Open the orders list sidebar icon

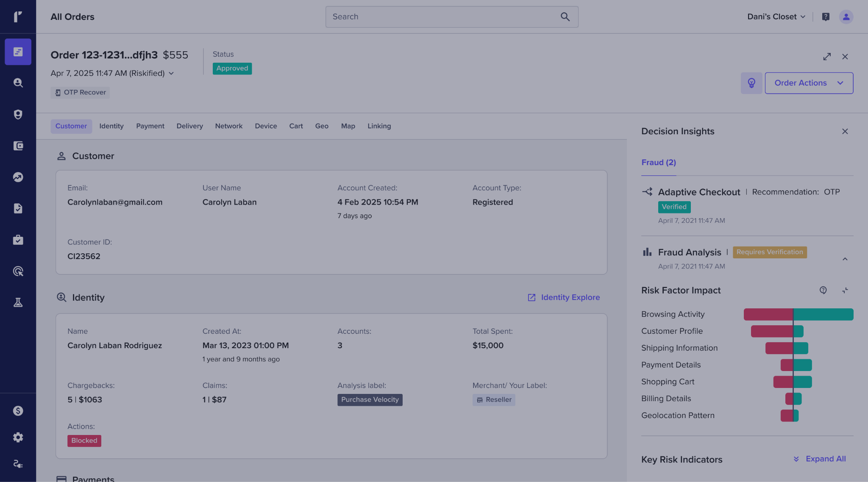point(18,52)
